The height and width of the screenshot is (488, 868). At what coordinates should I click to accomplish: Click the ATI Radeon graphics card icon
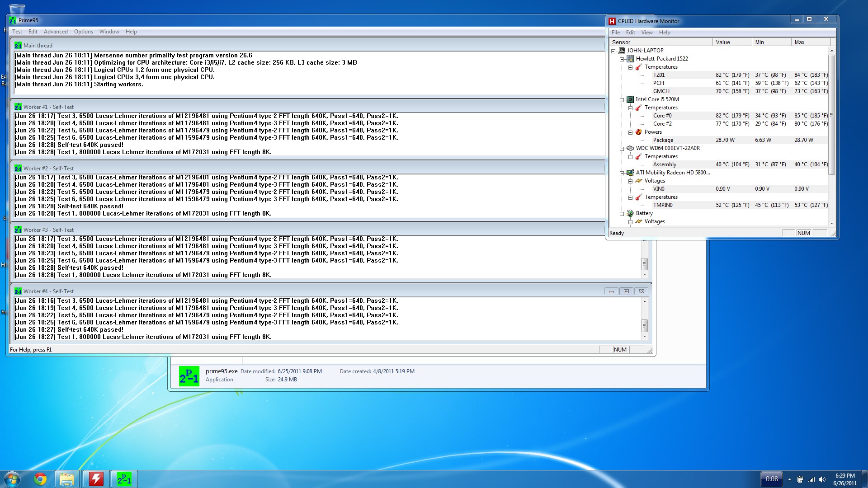coord(630,173)
